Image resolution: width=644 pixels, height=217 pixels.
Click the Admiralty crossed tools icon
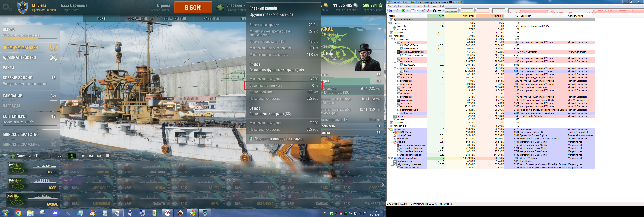[x=53, y=58]
